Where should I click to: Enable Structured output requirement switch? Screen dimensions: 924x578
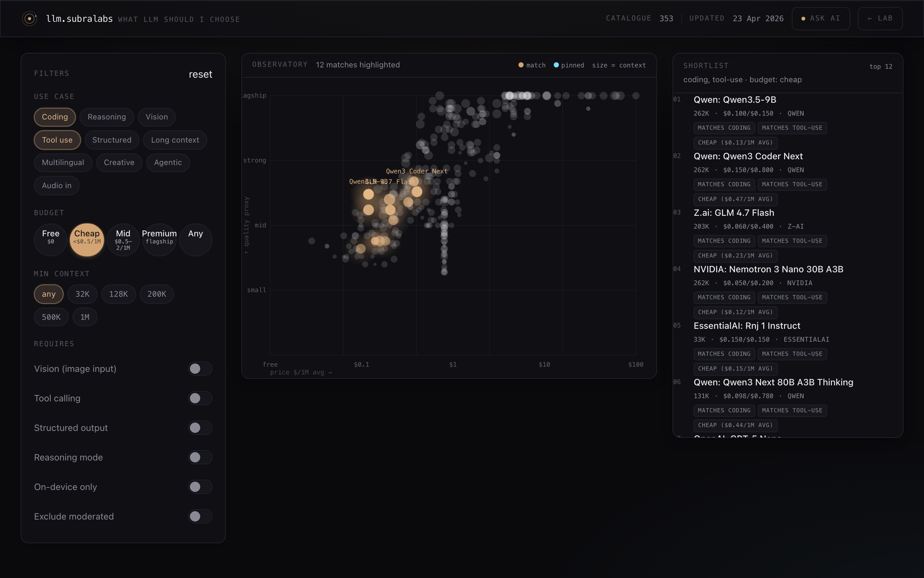200,428
